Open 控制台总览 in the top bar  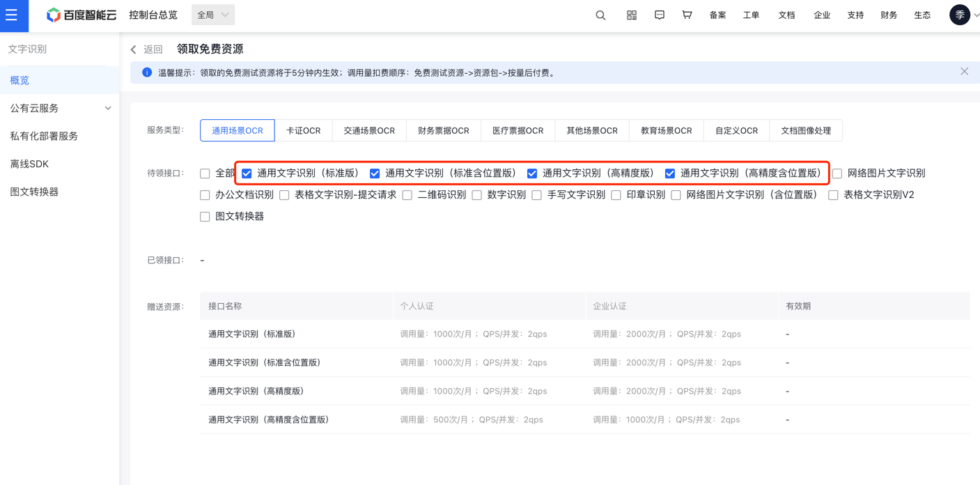pyautogui.click(x=153, y=15)
